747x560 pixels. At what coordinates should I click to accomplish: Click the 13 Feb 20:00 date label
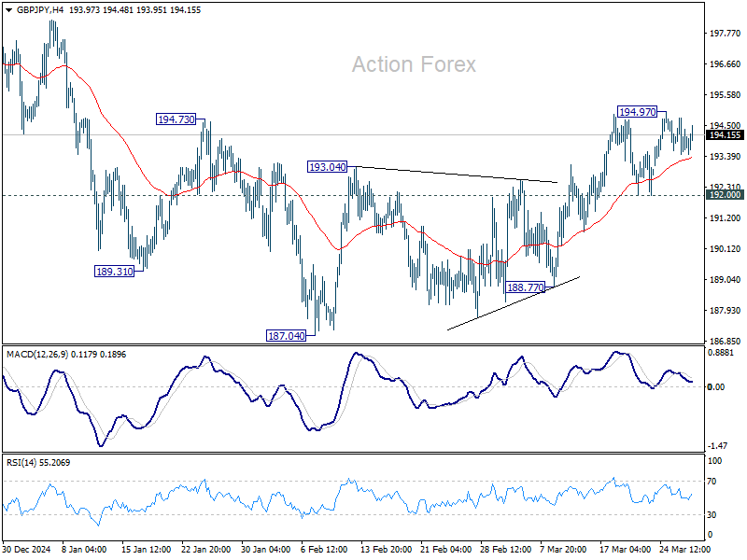click(386, 549)
